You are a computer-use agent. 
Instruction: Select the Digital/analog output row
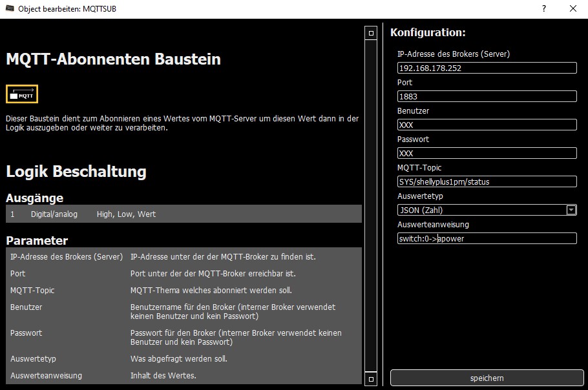pos(184,214)
